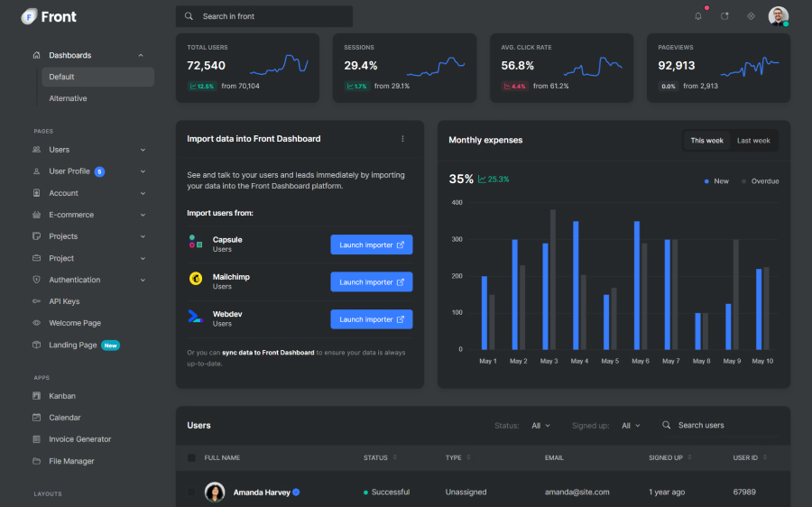This screenshot has height=507, width=812.
Task: Select the Alternative dashboard menu item
Action: [69, 98]
